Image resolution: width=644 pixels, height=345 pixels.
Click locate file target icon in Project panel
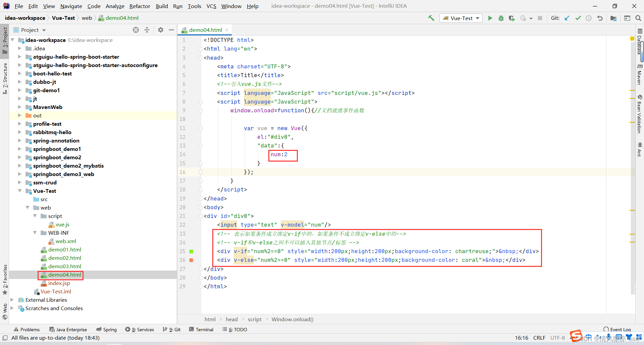coord(136,30)
